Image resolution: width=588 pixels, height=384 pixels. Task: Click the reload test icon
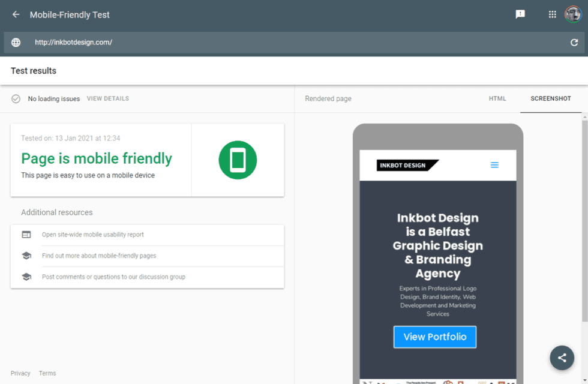574,43
